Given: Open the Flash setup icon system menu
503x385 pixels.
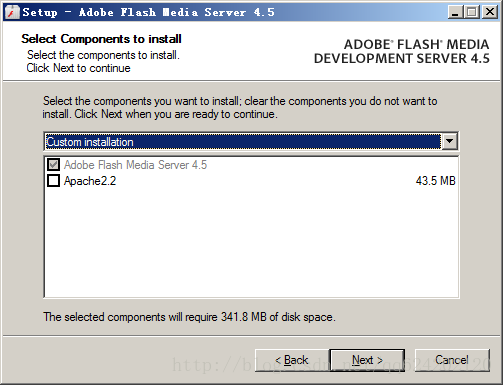Looking at the screenshot, I should point(12,12).
